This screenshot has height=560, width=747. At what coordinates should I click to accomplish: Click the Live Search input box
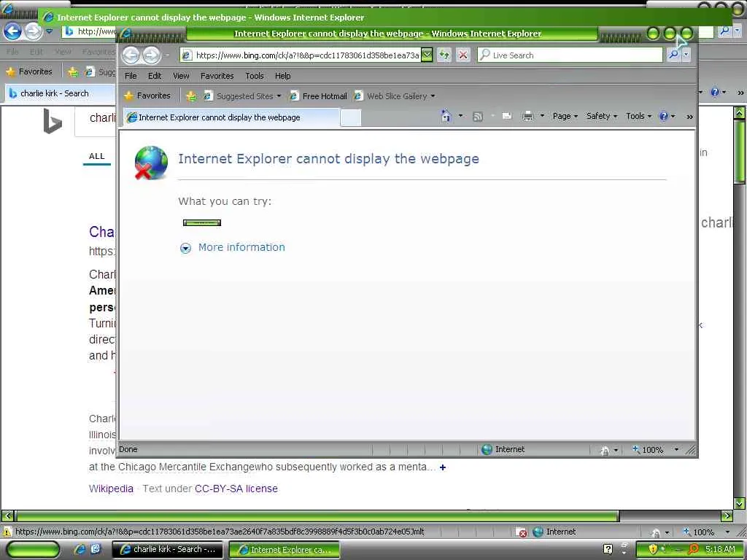tap(570, 55)
